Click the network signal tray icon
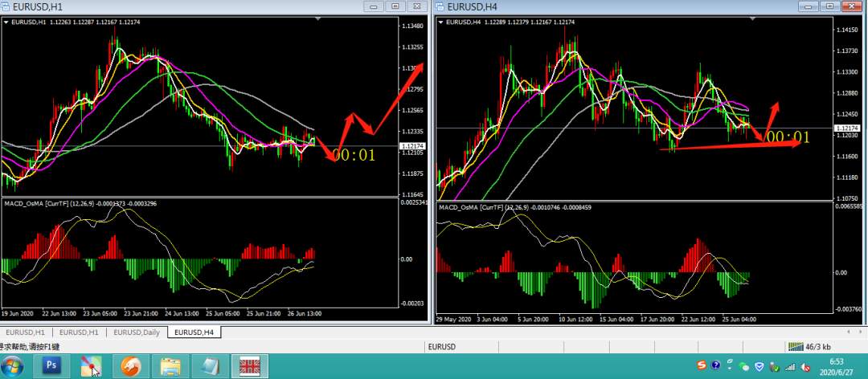 pos(791,366)
